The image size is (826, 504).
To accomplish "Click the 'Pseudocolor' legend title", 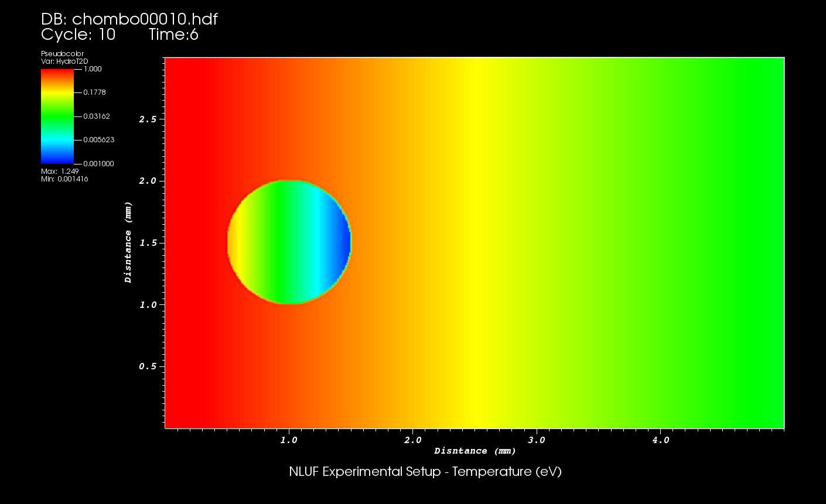I will click(x=62, y=54).
